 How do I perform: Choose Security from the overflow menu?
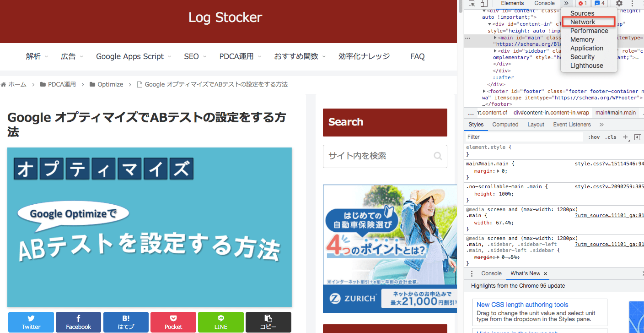point(582,57)
